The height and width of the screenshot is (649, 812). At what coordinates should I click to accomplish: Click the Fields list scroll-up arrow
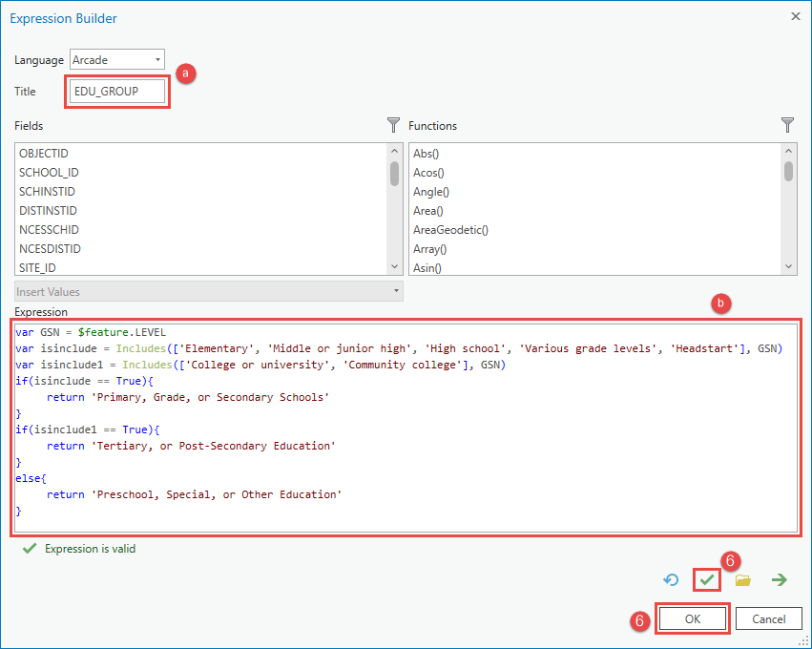[x=395, y=151]
